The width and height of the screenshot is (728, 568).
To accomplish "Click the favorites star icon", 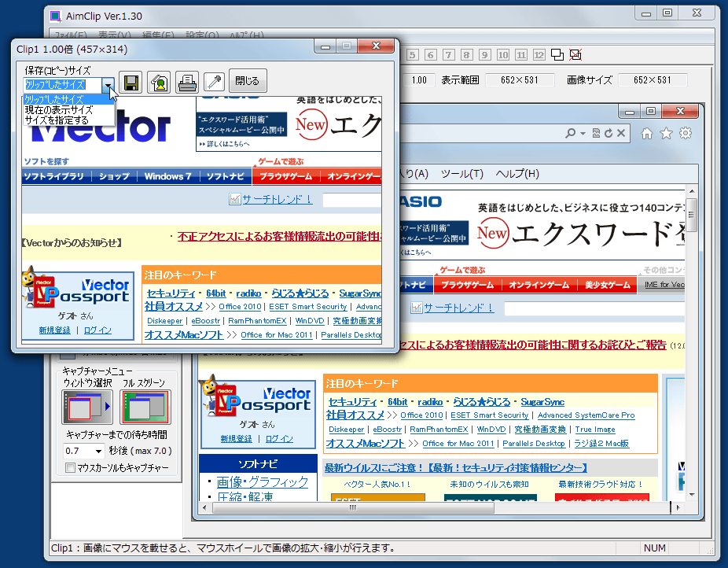I will pos(666,134).
